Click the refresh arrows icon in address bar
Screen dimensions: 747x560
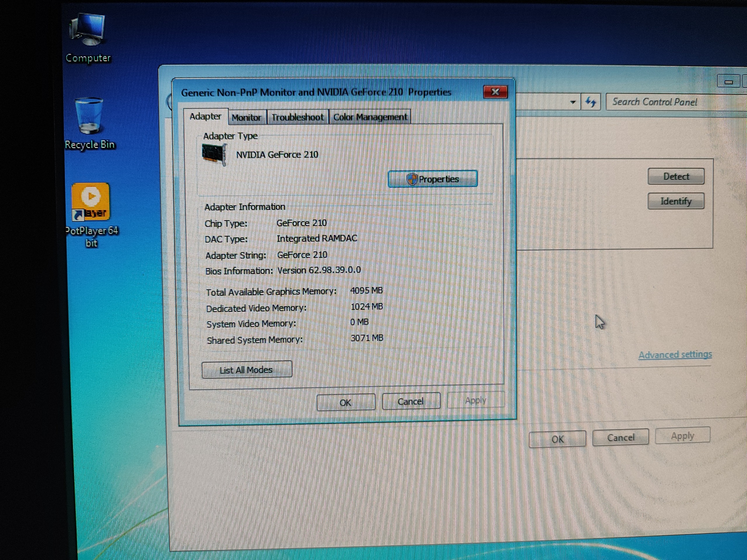coord(590,102)
